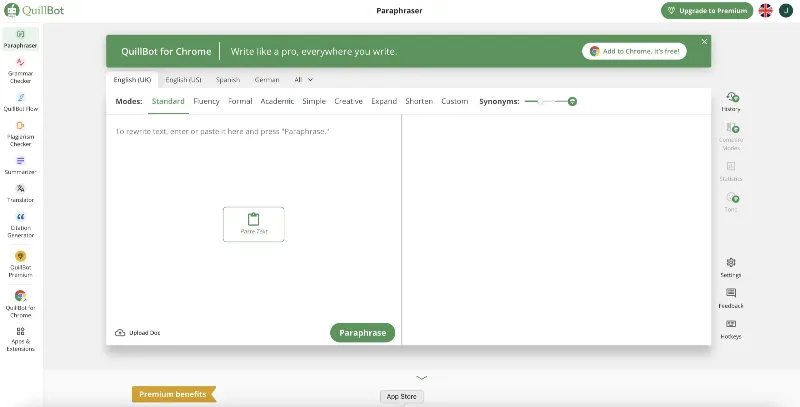The width and height of the screenshot is (800, 407).
Task: Open the Summarizer tool
Action: (20, 165)
